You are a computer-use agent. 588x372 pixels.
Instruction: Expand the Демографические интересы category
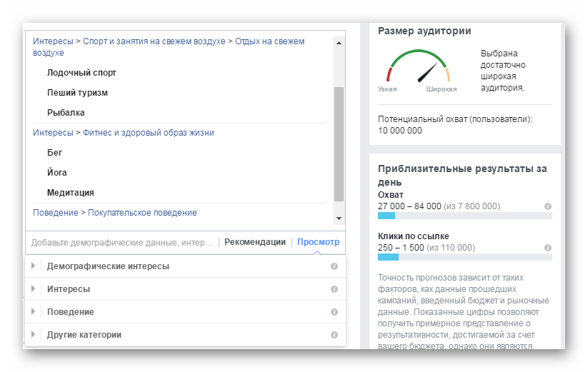33,266
